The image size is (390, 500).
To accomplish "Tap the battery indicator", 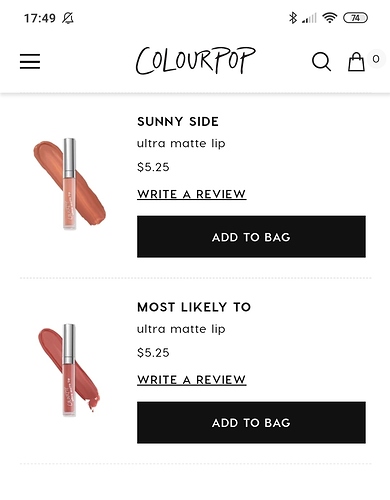I will [x=355, y=18].
